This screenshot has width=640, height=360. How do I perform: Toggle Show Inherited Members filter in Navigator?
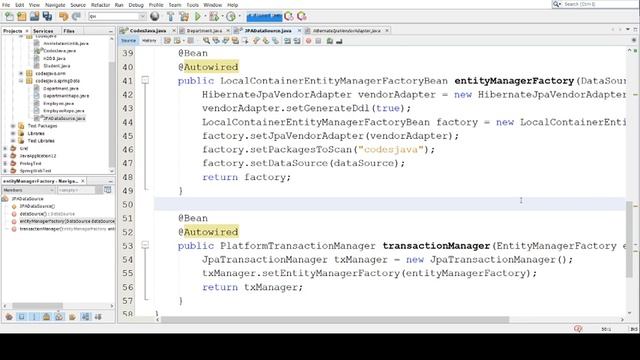(9, 317)
